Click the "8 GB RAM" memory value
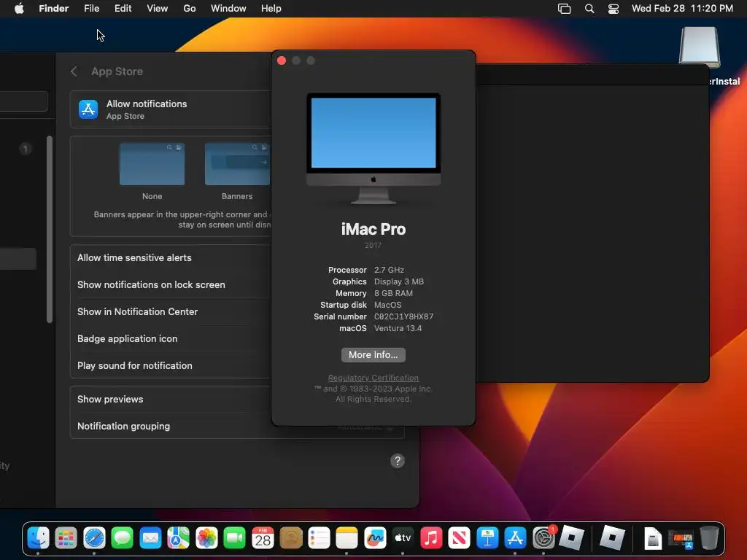Image resolution: width=747 pixels, height=560 pixels. pyautogui.click(x=393, y=293)
